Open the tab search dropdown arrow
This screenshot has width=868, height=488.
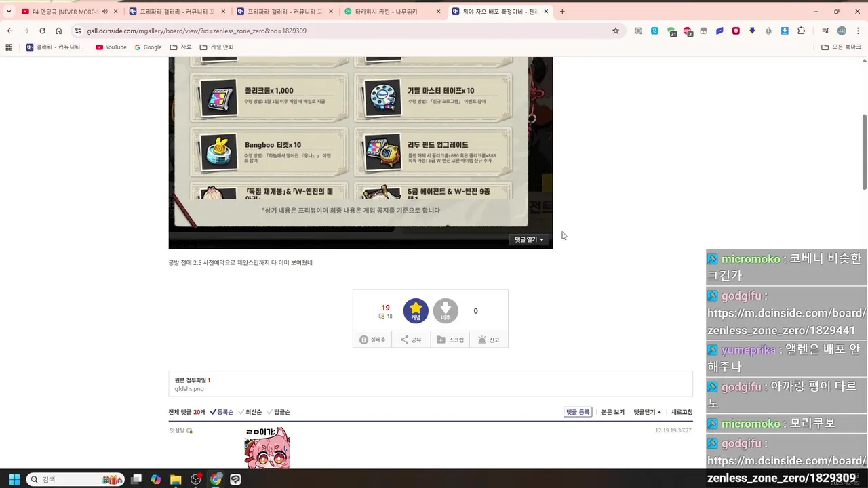coord(9,12)
